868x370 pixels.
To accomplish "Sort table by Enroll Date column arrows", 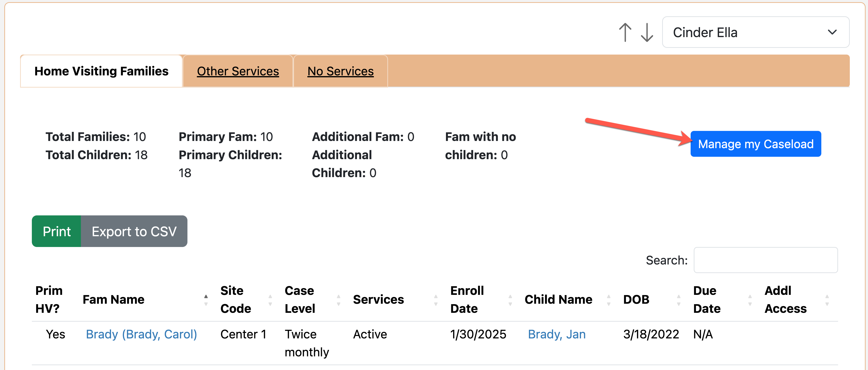I will tap(510, 300).
